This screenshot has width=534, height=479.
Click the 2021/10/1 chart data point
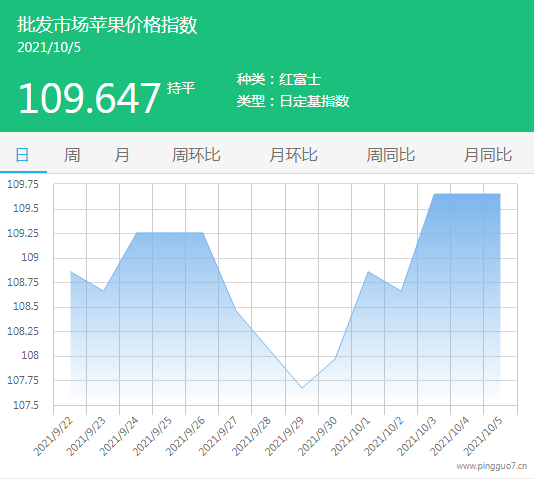pyautogui.click(x=368, y=272)
